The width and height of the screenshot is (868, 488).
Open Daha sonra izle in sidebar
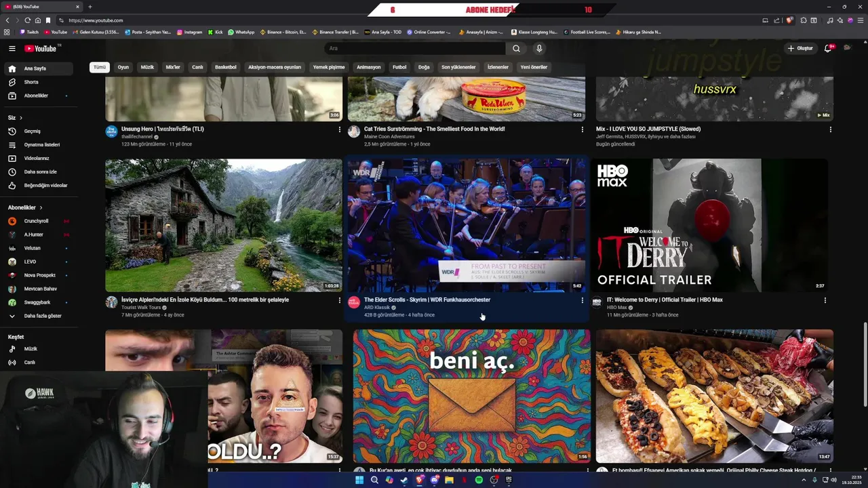click(39, 171)
